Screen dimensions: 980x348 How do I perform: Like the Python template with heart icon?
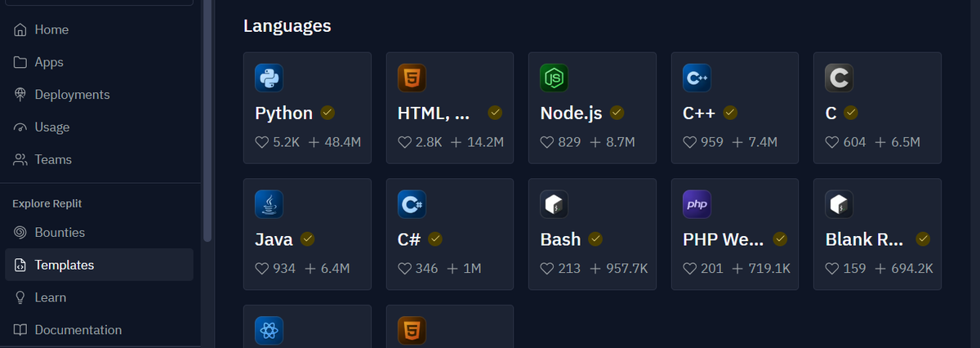[x=262, y=142]
